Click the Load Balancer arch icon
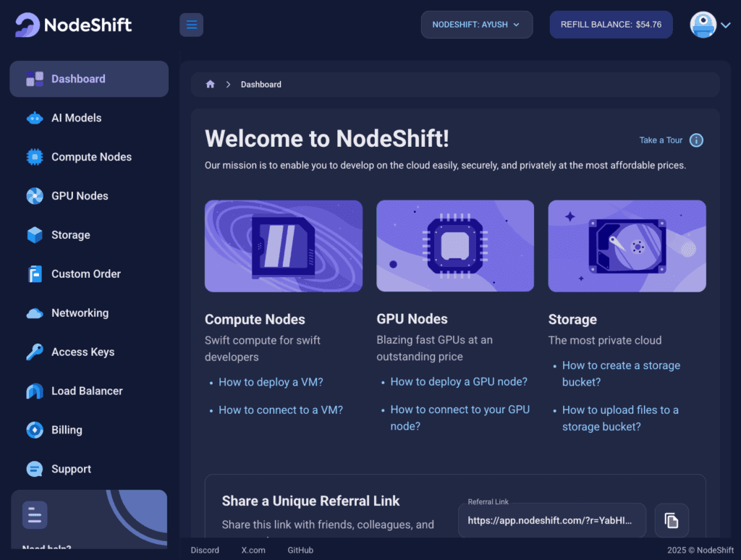 click(x=35, y=391)
